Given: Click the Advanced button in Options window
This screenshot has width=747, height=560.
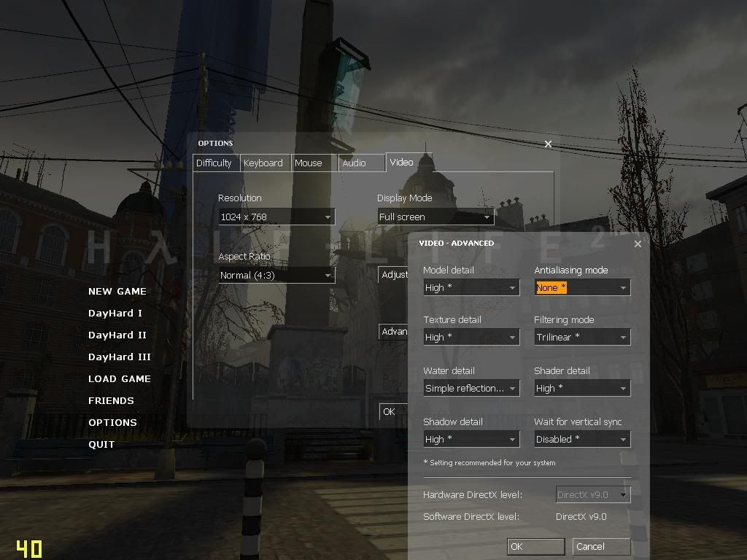Looking at the screenshot, I should coord(393,332).
